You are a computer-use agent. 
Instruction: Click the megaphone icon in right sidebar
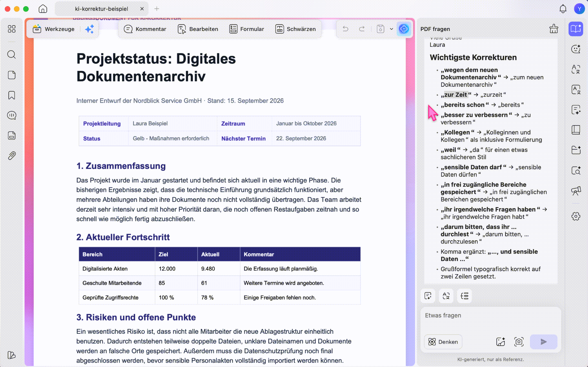pos(576,191)
